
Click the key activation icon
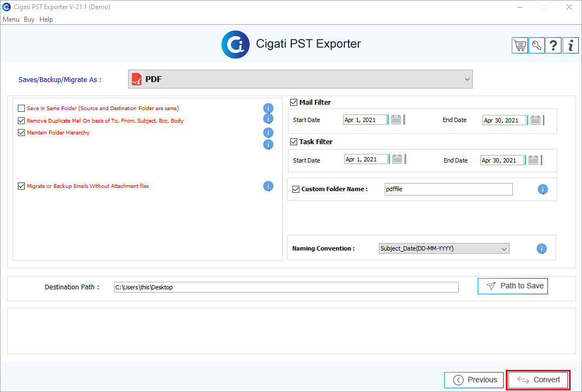(x=537, y=45)
